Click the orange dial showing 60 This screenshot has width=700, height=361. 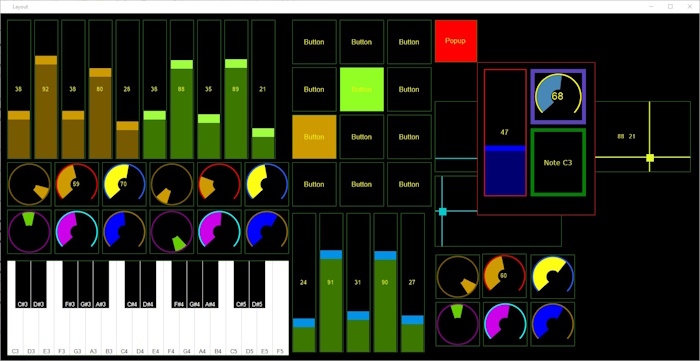pos(504,276)
